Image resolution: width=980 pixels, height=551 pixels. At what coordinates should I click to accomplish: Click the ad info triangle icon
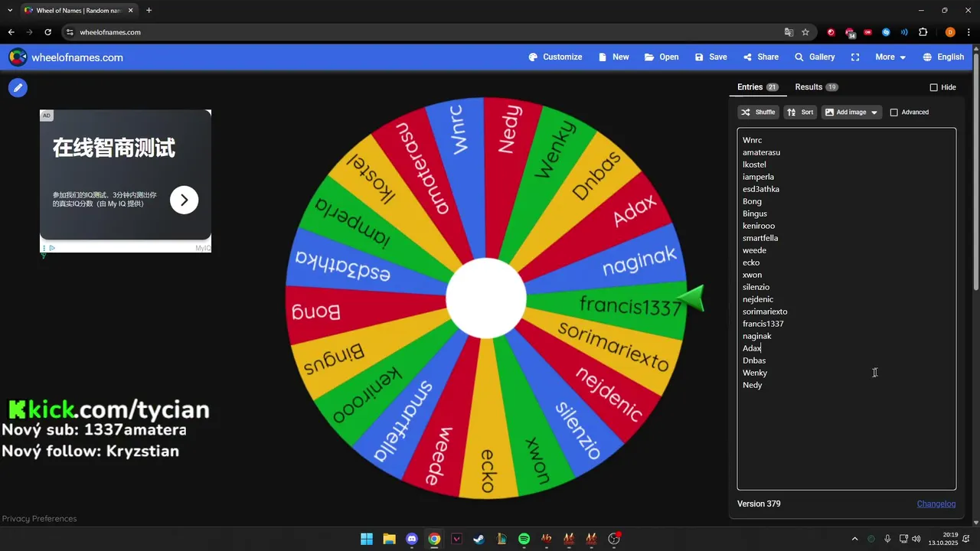[52, 248]
